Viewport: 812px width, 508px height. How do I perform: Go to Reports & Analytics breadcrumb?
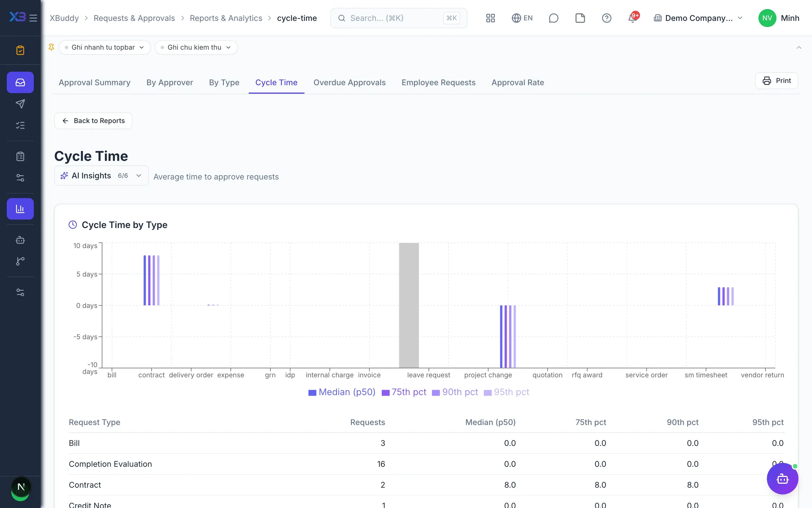(x=226, y=18)
